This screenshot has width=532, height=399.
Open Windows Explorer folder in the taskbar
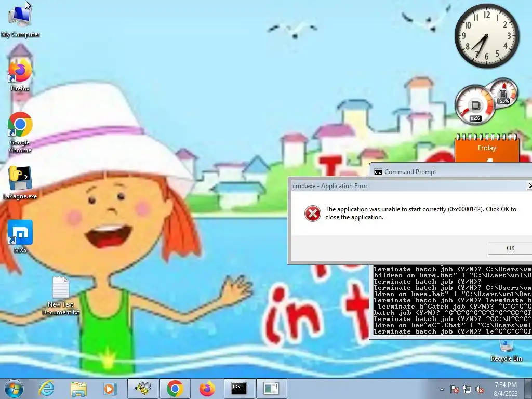tap(78, 389)
